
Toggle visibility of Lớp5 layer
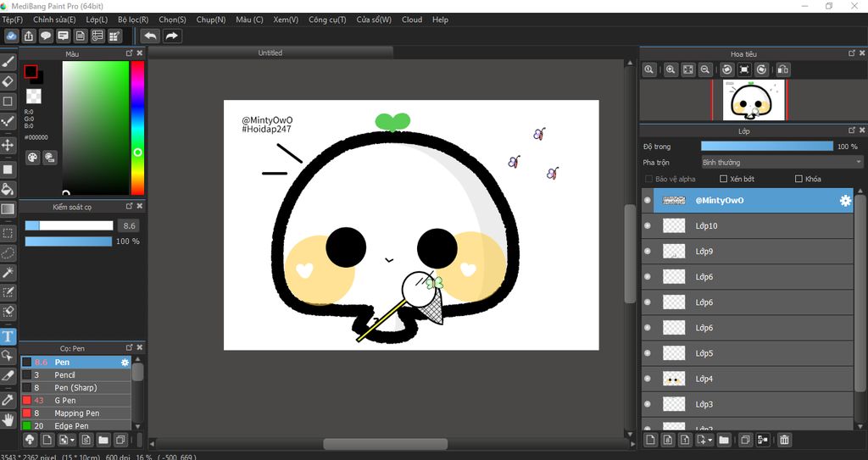point(648,353)
